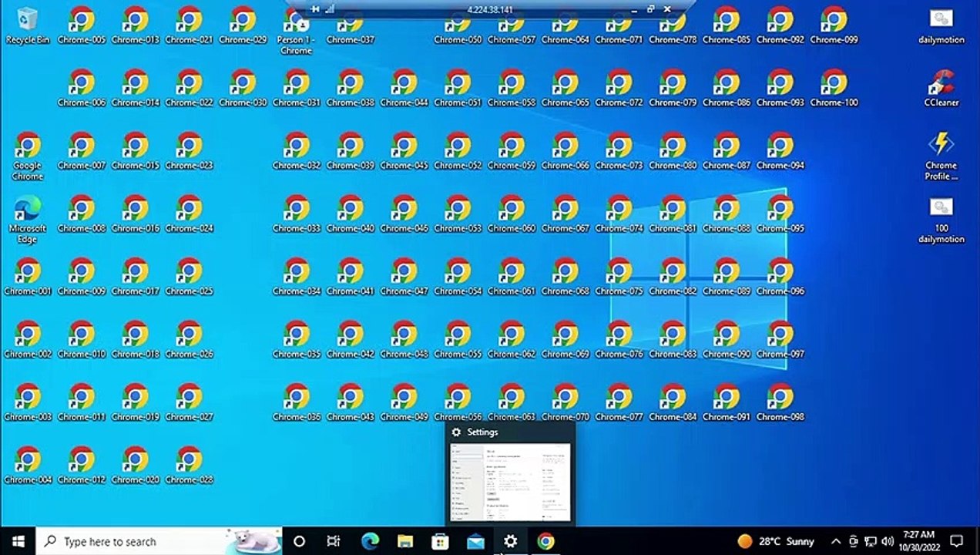The image size is (980, 555).
Task: Open the notification Action Center
Action: click(x=957, y=541)
